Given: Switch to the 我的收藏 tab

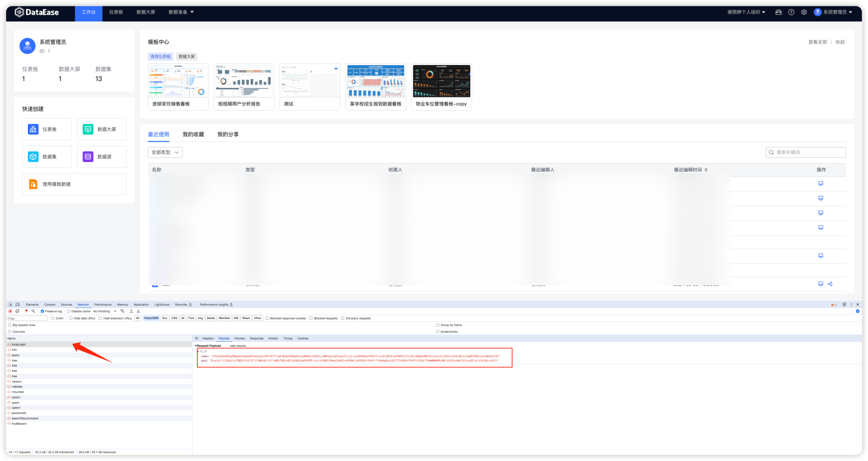Looking at the screenshot, I should (x=193, y=134).
